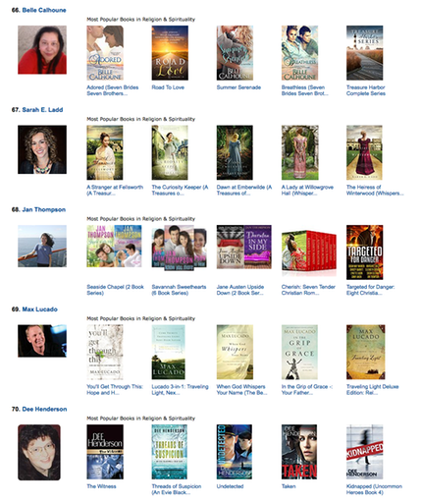Select Seaside Chapel 2 Book Series link

pos(115,290)
